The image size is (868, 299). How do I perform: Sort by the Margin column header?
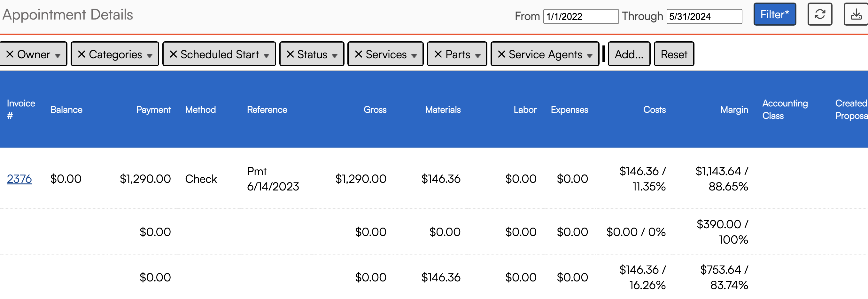734,110
